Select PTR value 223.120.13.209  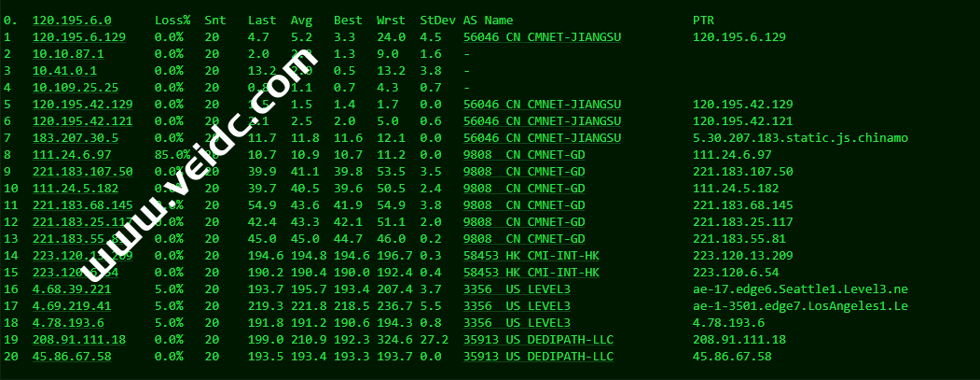[743, 256]
